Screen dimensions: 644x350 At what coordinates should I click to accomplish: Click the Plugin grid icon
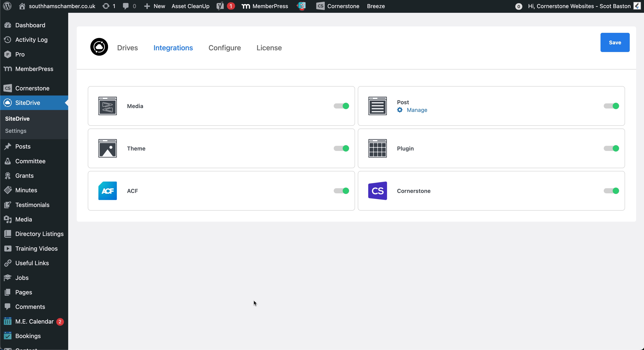point(377,148)
